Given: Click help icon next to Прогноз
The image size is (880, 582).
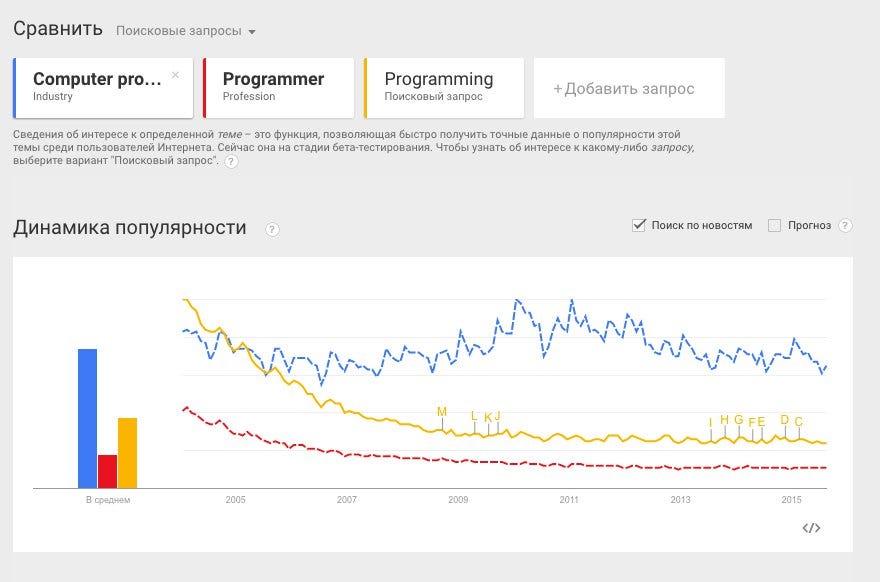Looking at the screenshot, I should click(845, 225).
